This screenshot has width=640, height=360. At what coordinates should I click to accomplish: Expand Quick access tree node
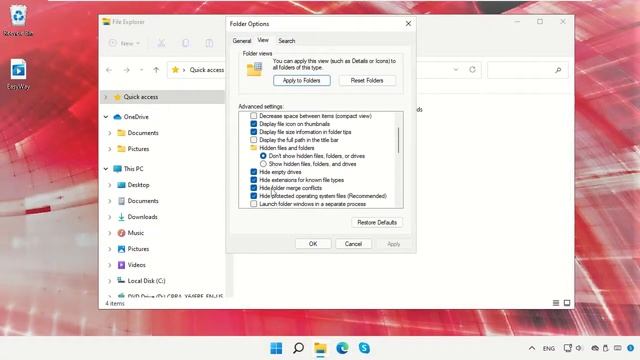click(106, 97)
